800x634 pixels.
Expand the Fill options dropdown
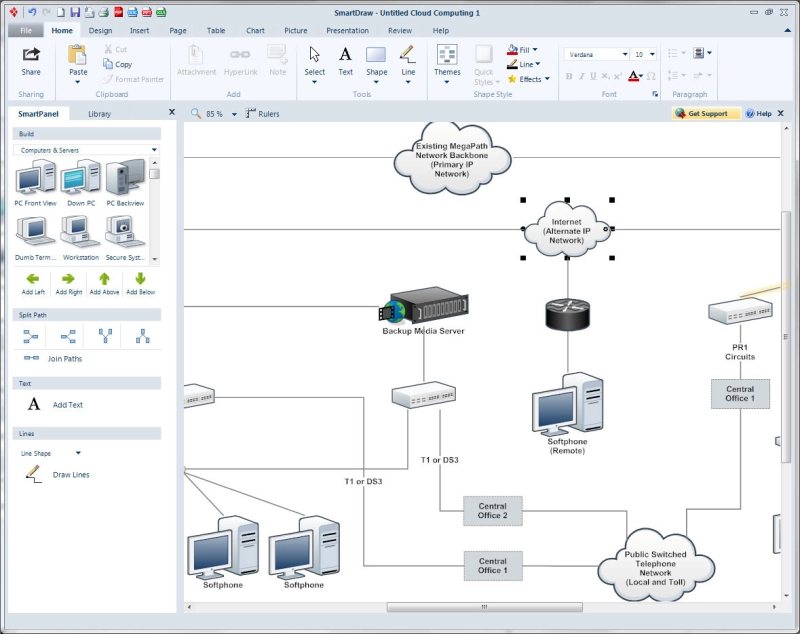click(535, 49)
